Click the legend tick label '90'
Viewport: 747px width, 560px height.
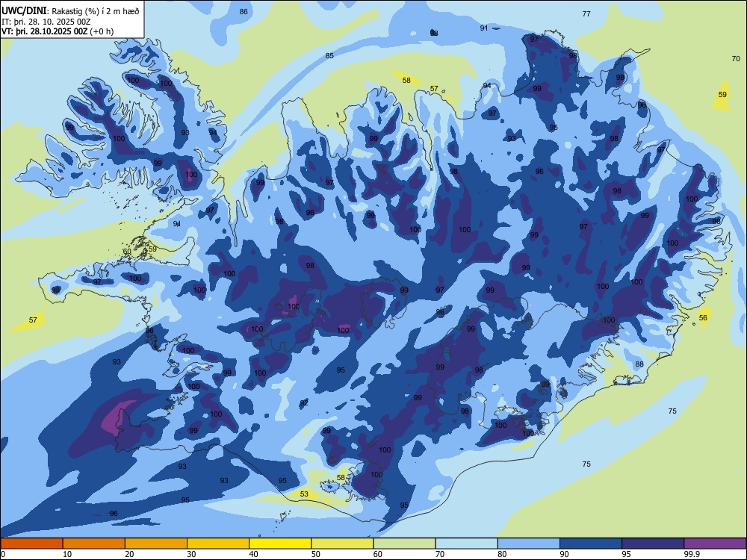pos(564,554)
